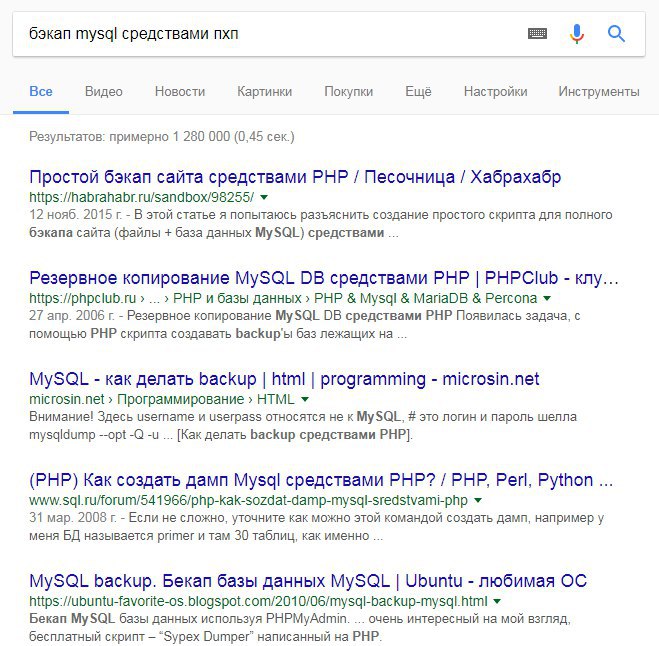The height and width of the screenshot is (646, 659).
Task: Open Настройки search settings
Action: pyautogui.click(x=496, y=92)
